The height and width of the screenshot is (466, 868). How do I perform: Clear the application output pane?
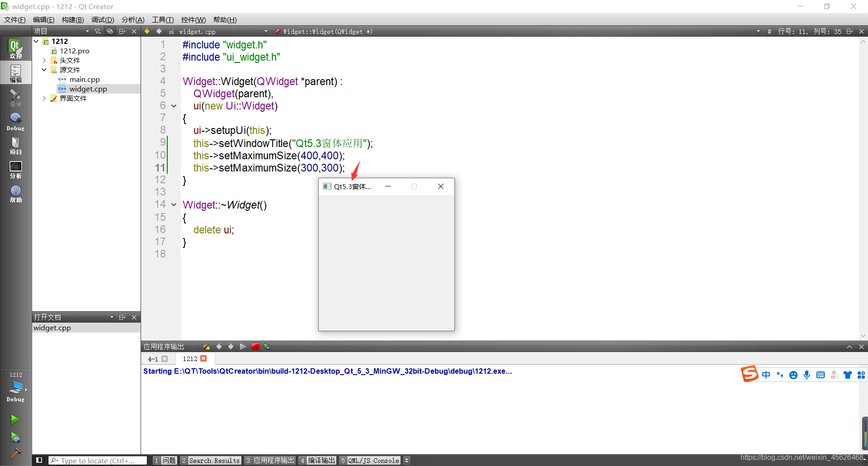(207, 347)
